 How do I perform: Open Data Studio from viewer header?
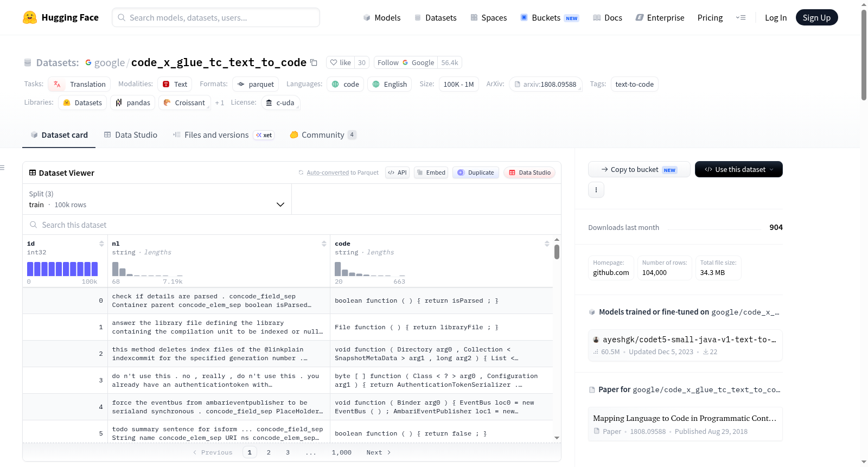click(529, 172)
